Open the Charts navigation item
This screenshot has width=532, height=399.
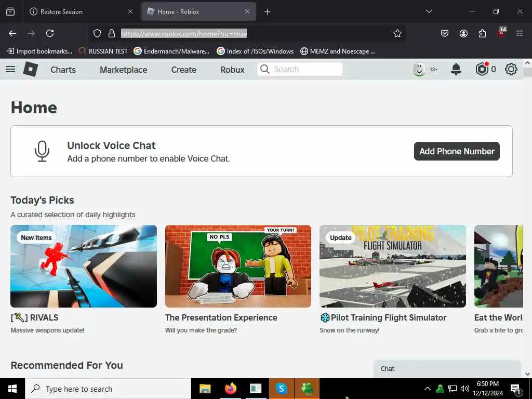click(63, 70)
